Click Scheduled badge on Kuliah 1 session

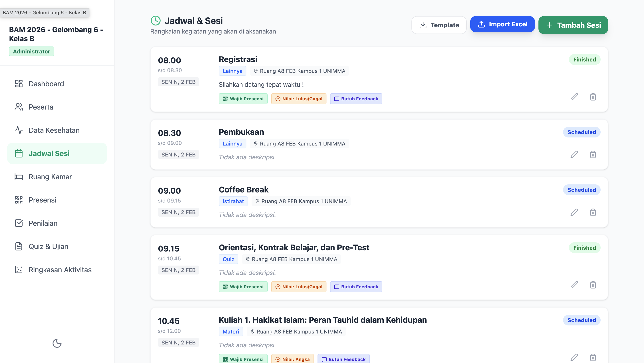click(x=581, y=320)
